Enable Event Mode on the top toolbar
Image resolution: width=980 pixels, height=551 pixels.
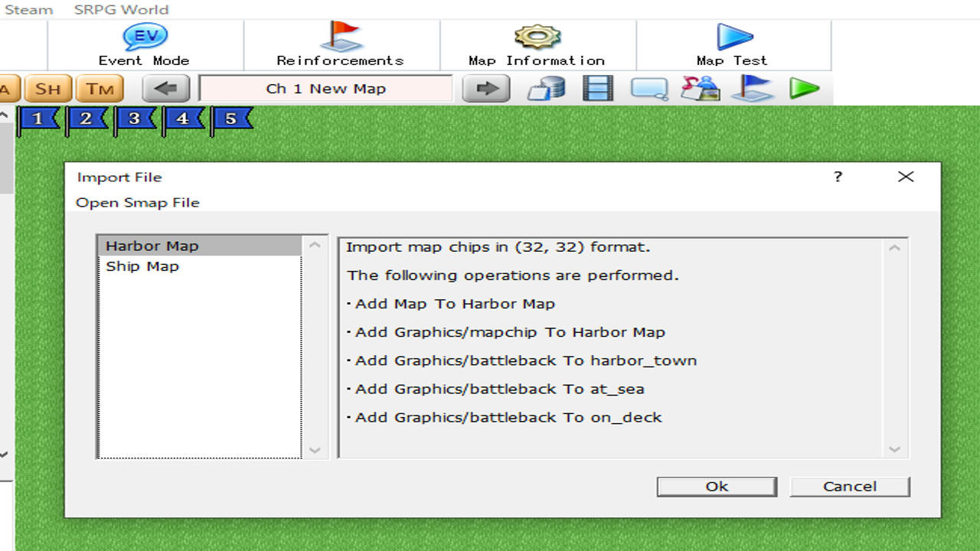pos(143,42)
